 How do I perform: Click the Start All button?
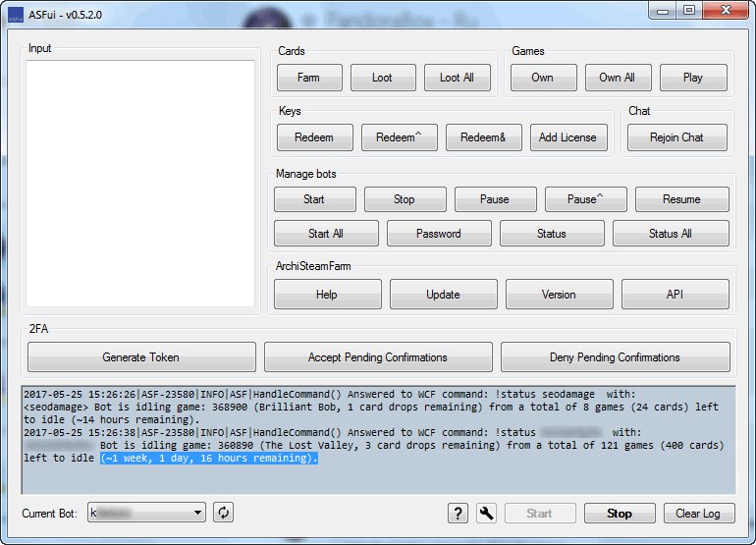tap(326, 234)
